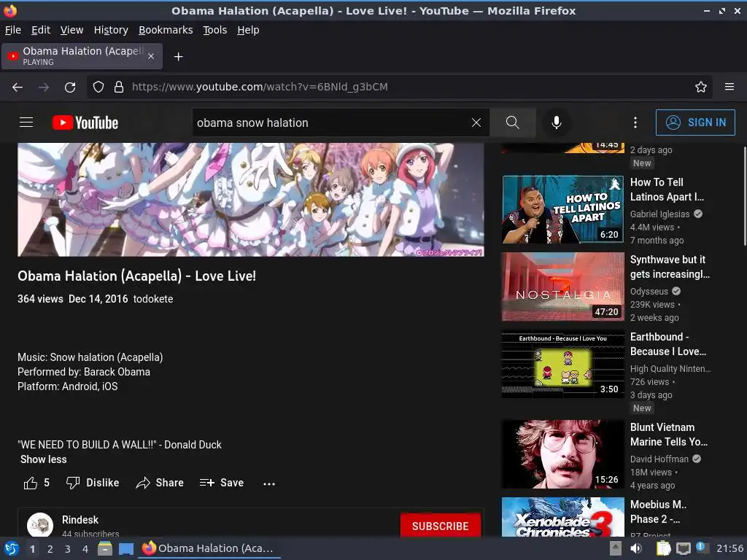The height and width of the screenshot is (560, 747).
Task: Open the Help menu
Action: [x=248, y=30]
